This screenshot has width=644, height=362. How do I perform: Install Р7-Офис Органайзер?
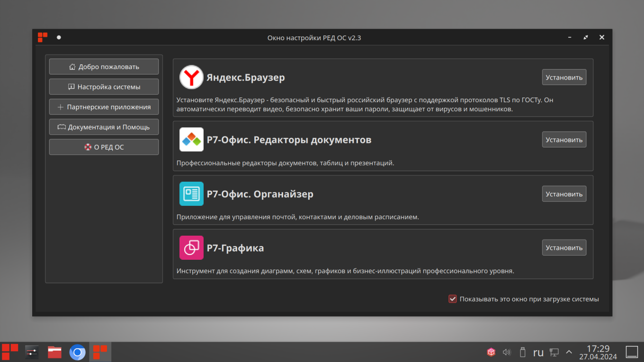click(564, 194)
